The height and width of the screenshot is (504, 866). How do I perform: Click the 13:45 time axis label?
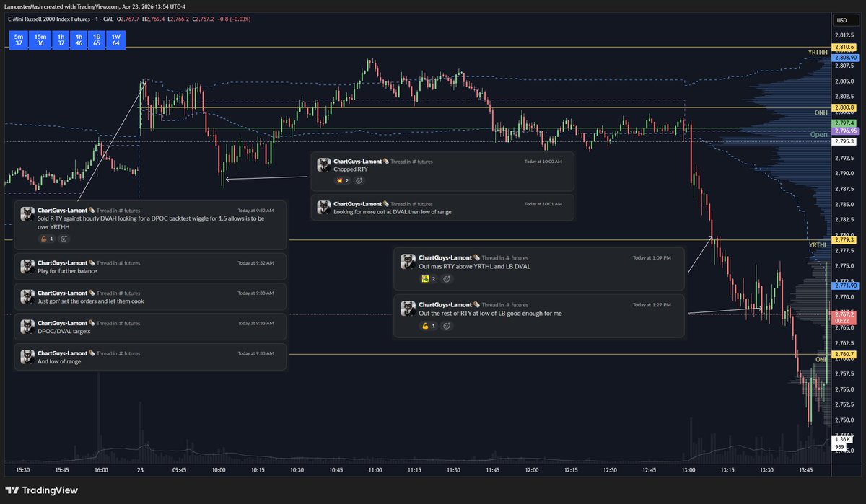pyautogui.click(x=806, y=469)
